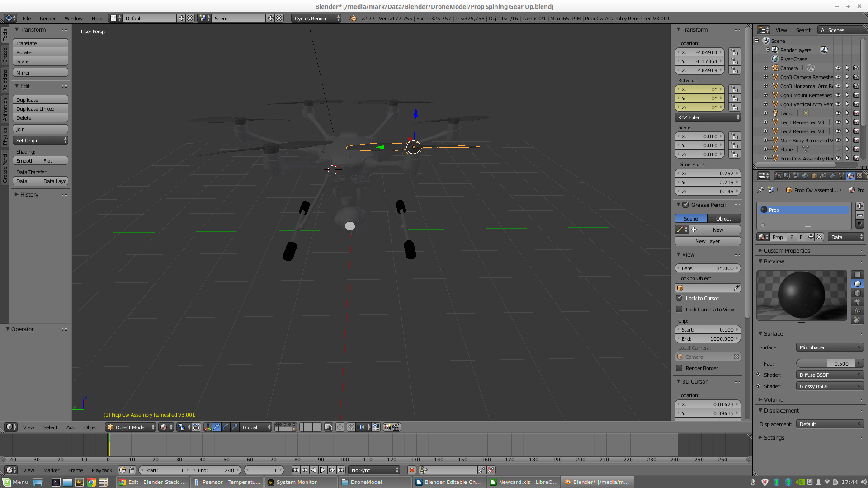Open the Global orientation dropdown
The image size is (868, 488).
[x=255, y=427]
